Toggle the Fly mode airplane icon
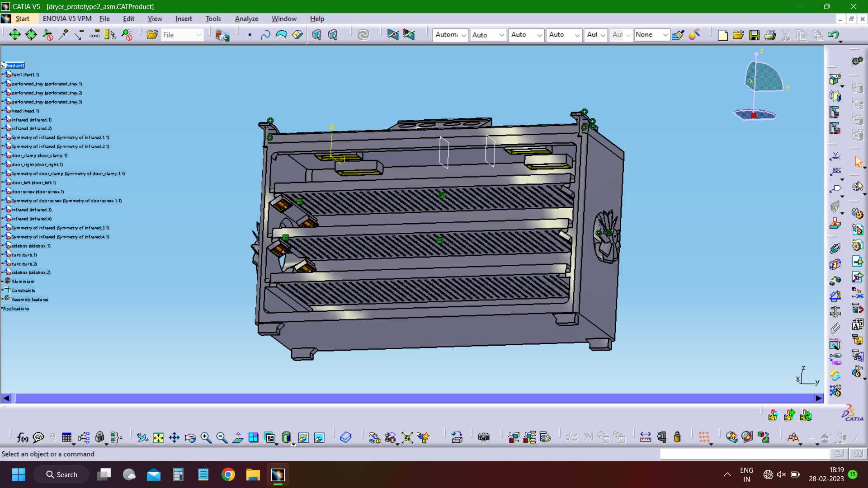868x488 pixels. (142, 437)
